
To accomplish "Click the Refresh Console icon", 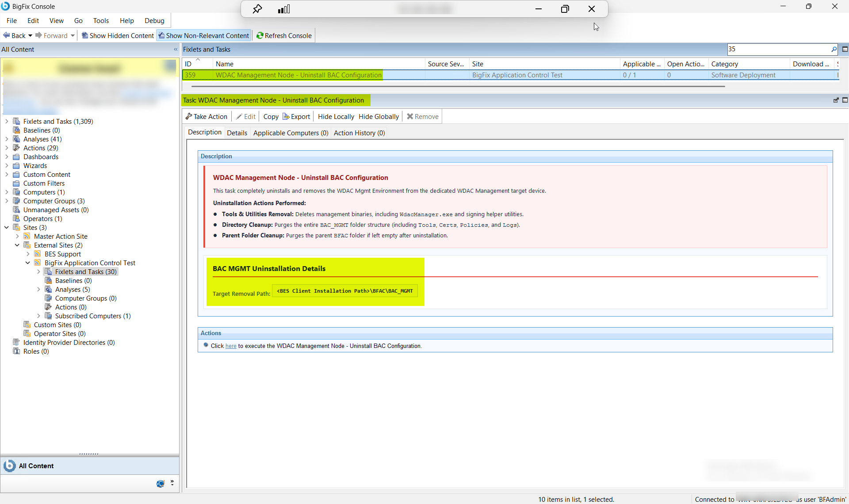I will click(x=260, y=35).
